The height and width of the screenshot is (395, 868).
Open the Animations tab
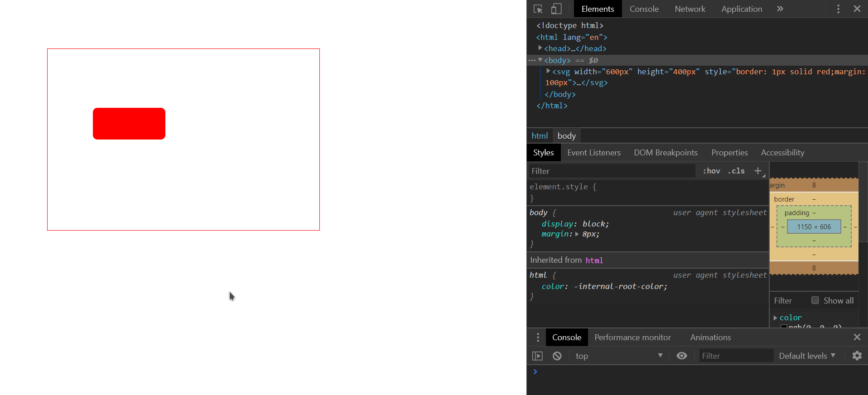710,337
